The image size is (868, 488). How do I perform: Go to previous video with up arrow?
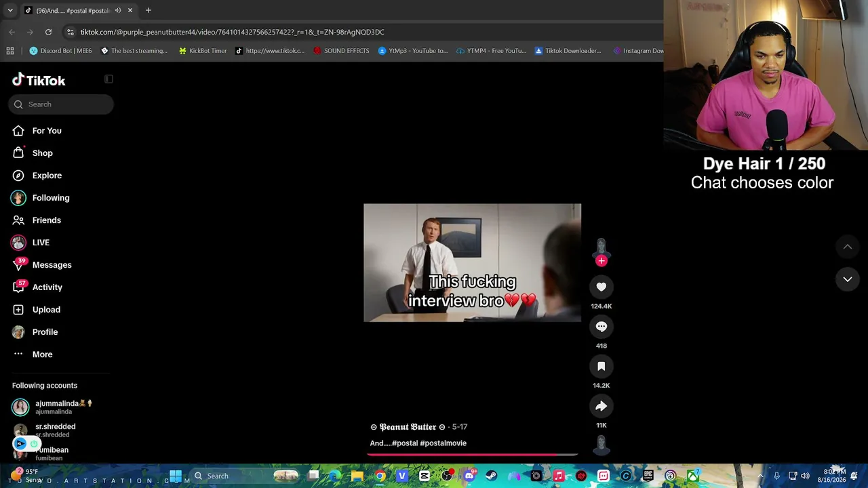pos(848,247)
